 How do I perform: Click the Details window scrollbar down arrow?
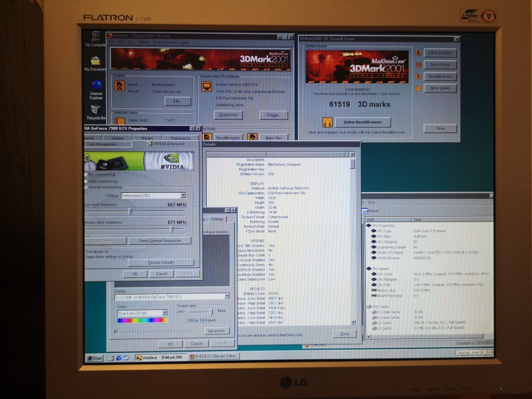[353, 322]
